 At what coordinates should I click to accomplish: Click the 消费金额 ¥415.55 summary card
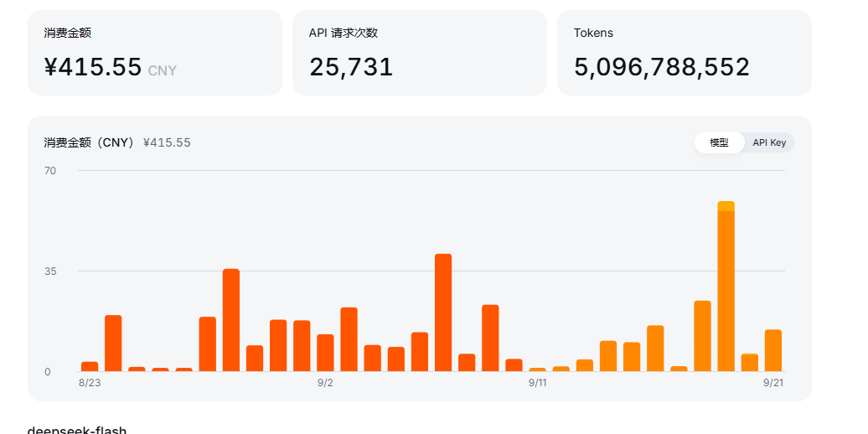155,53
